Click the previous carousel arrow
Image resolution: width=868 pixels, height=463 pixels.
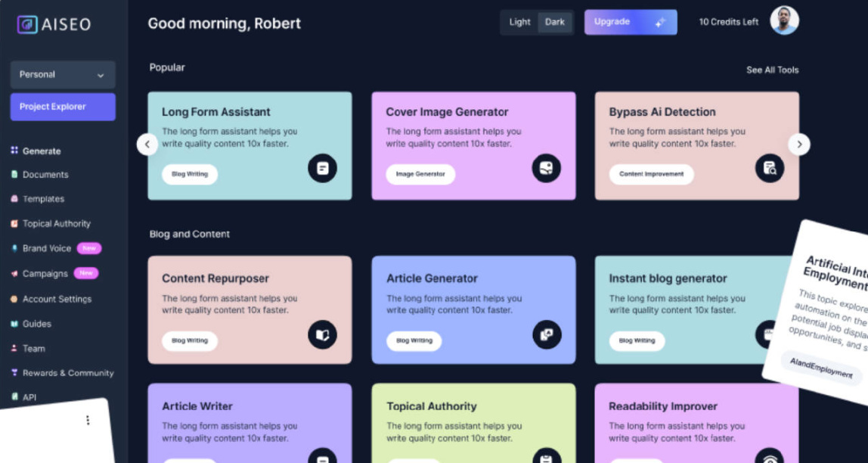pos(147,144)
